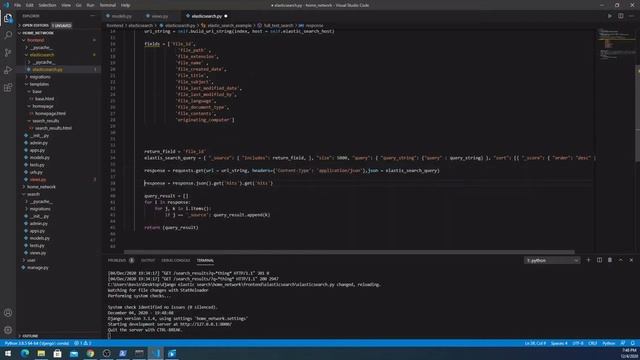Open the feedback icon in the status bar
Image resolution: width=640 pixels, height=360 pixels.
tap(623, 343)
